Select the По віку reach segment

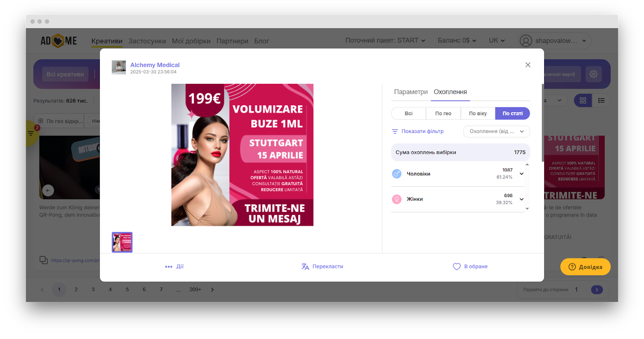(478, 114)
